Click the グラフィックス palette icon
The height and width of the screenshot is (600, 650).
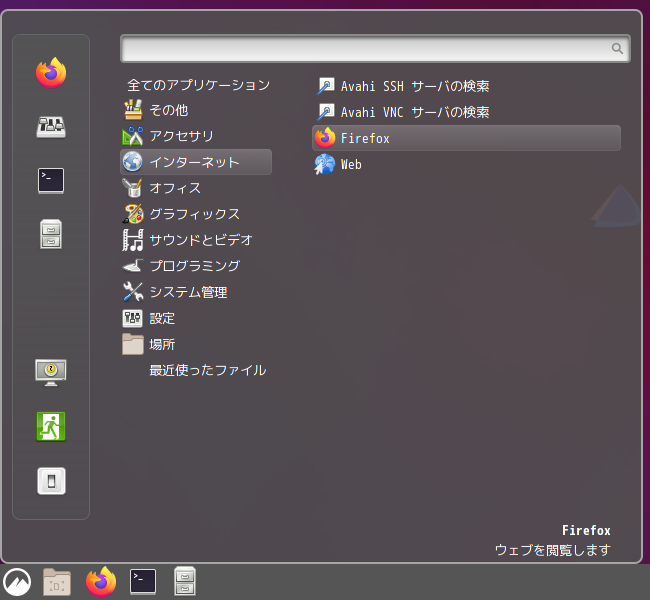point(133,214)
